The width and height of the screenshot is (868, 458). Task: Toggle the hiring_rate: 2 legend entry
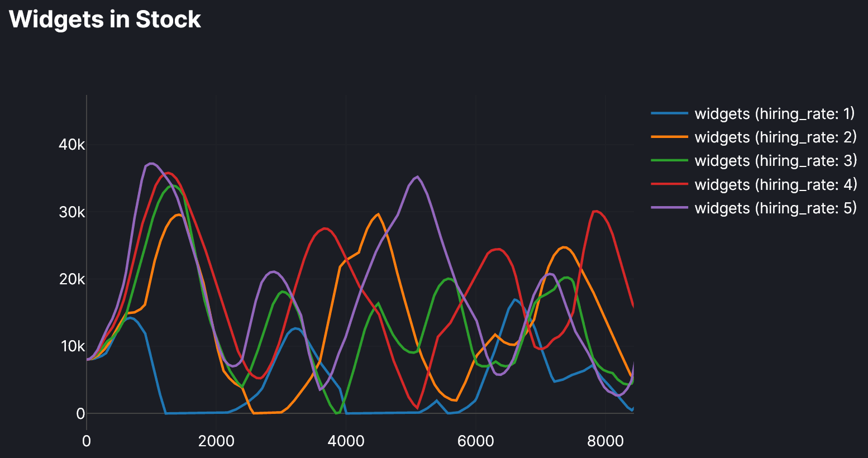pos(775,137)
